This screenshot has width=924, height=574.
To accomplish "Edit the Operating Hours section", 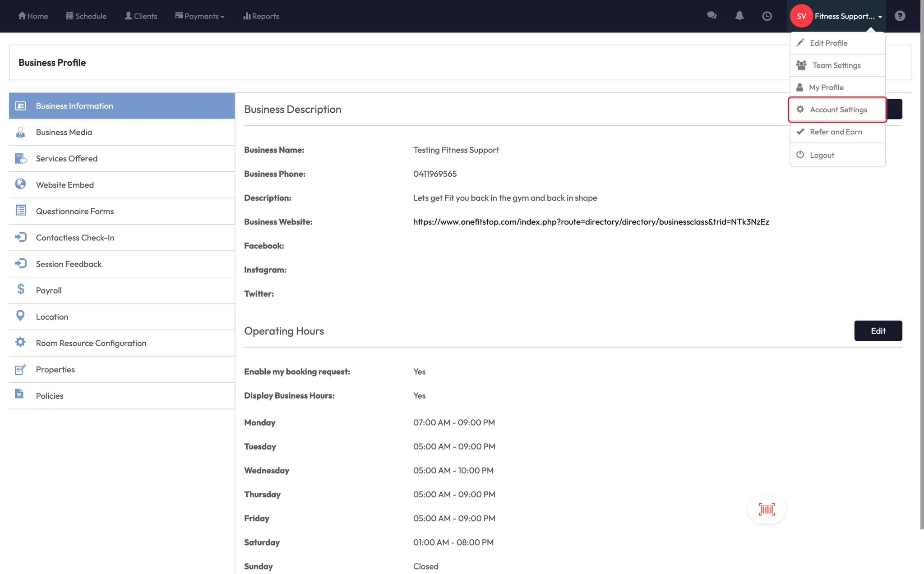I will 878,331.
